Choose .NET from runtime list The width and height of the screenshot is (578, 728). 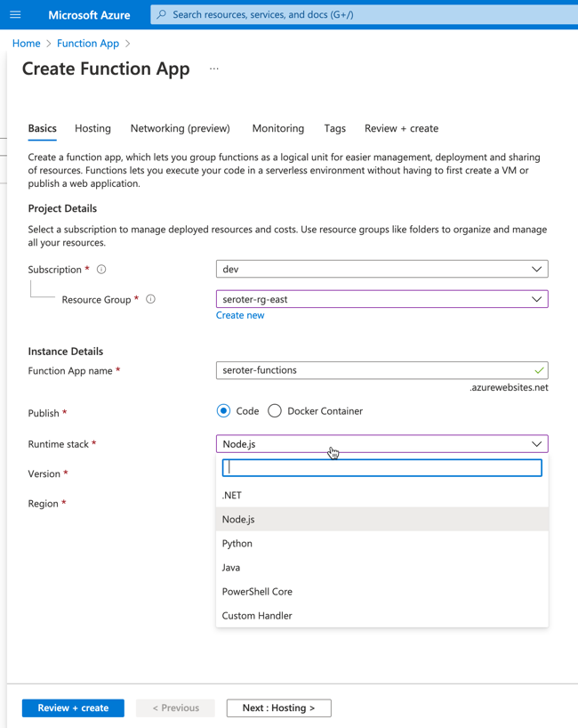coord(232,495)
